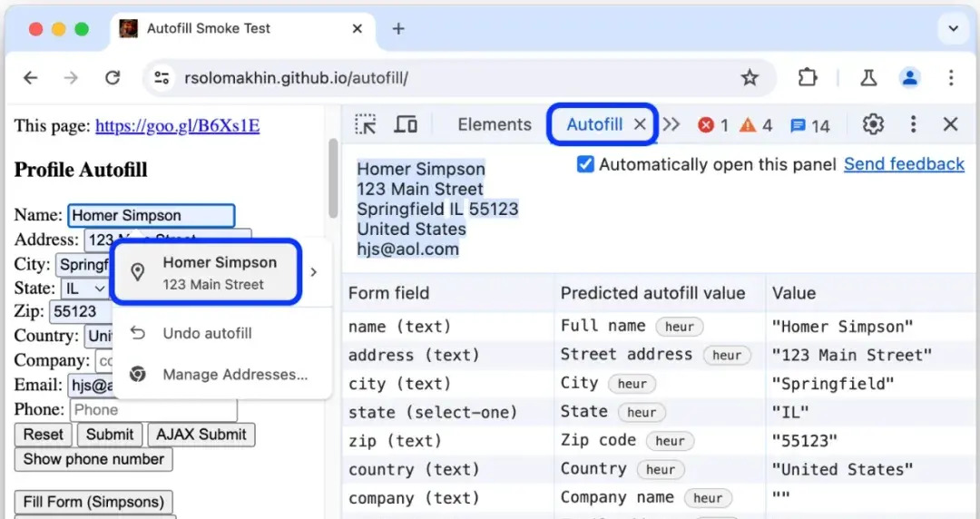Click the Reset button
980x519 pixels.
tap(44, 435)
